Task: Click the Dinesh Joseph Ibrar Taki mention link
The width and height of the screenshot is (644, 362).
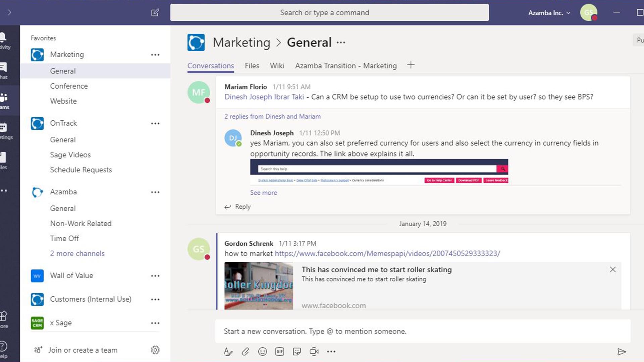Action: pyautogui.click(x=264, y=97)
